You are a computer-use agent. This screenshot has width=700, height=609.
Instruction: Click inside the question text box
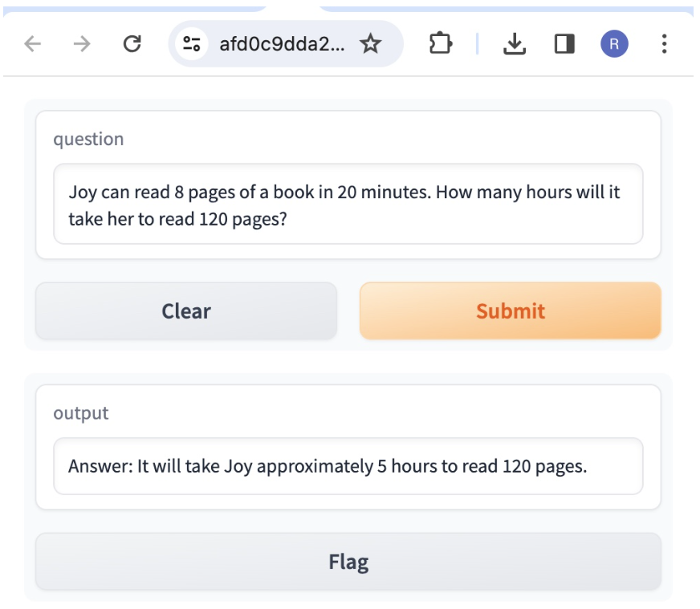point(348,204)
